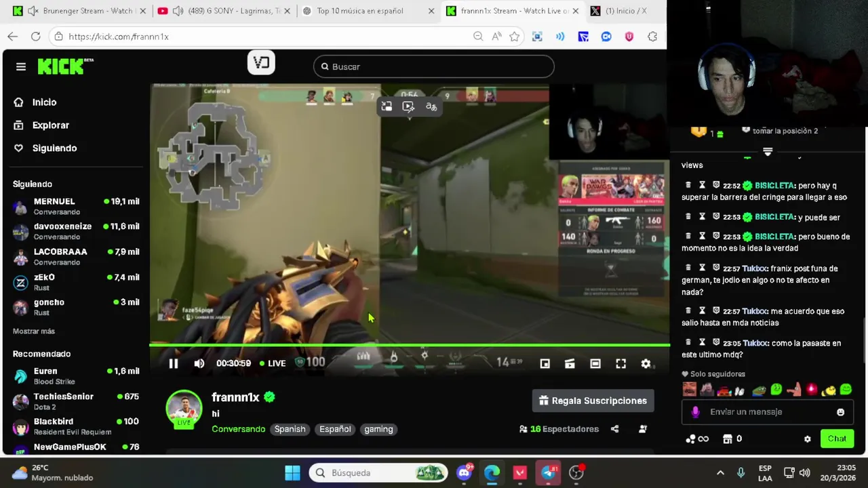Collapse the pinned chat leaderboard handle
868x488 pixels.
(x=768, y=152)
